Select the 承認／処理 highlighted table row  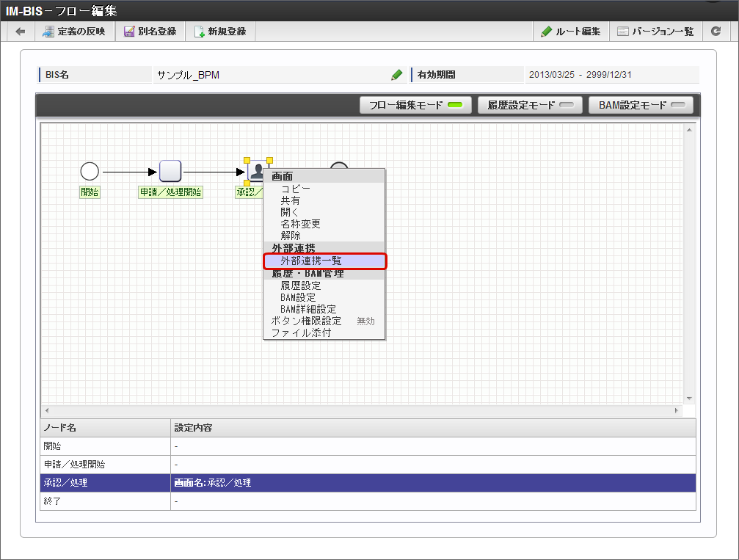tap(368, 483)
